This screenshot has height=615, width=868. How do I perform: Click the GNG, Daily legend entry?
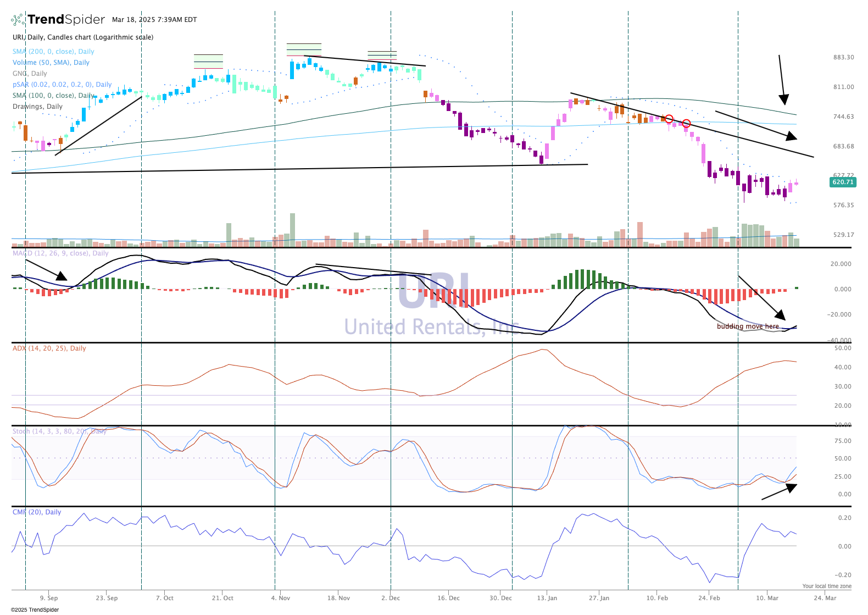30,74
